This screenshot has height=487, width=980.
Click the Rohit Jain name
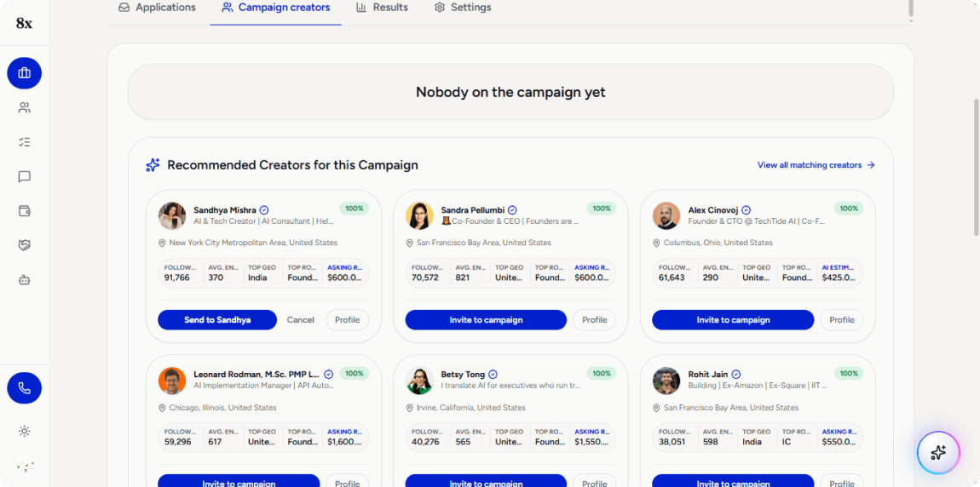[708, 375]
